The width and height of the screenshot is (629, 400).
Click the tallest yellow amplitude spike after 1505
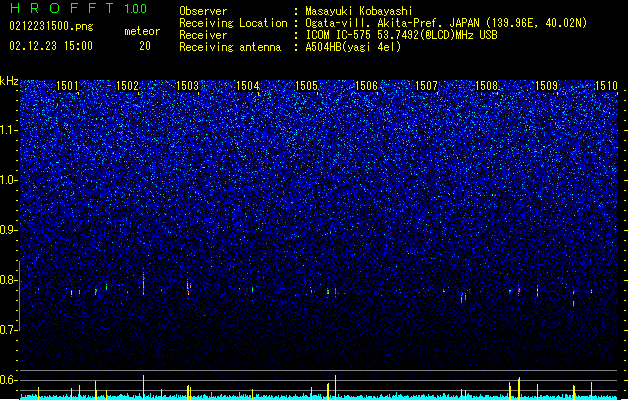click(x=335, y=387)
